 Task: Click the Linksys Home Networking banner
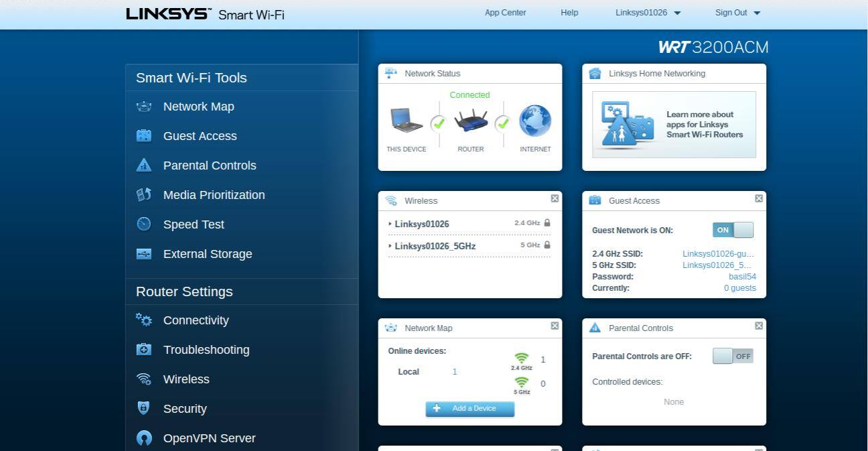click(674, 125)
